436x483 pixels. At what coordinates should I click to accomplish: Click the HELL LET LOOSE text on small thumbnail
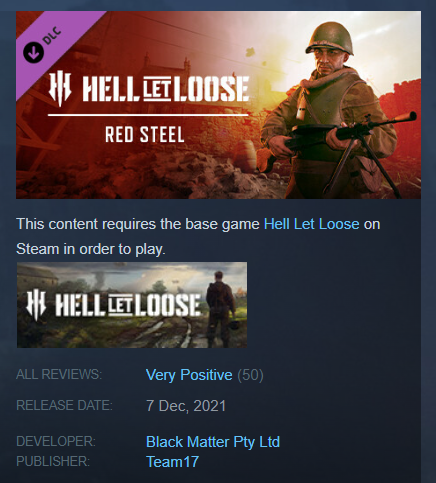(128, 305)
